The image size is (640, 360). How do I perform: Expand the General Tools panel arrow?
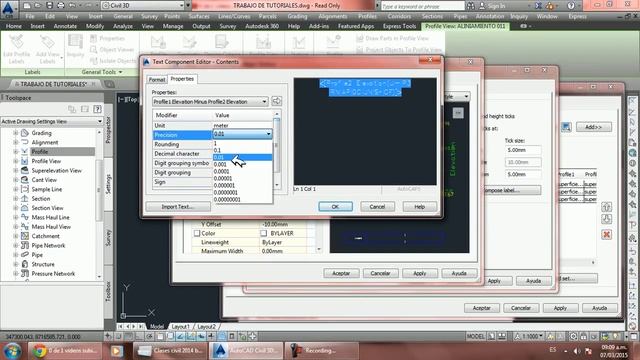pos(120,72)
